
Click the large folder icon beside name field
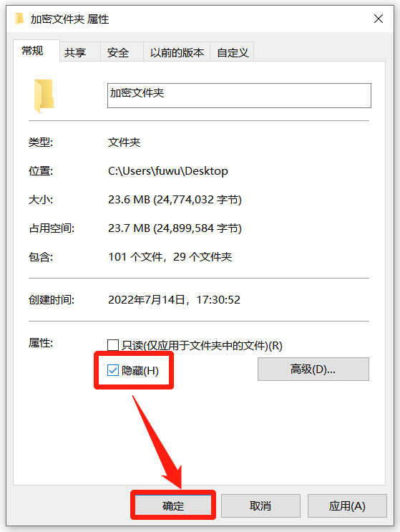44,96
